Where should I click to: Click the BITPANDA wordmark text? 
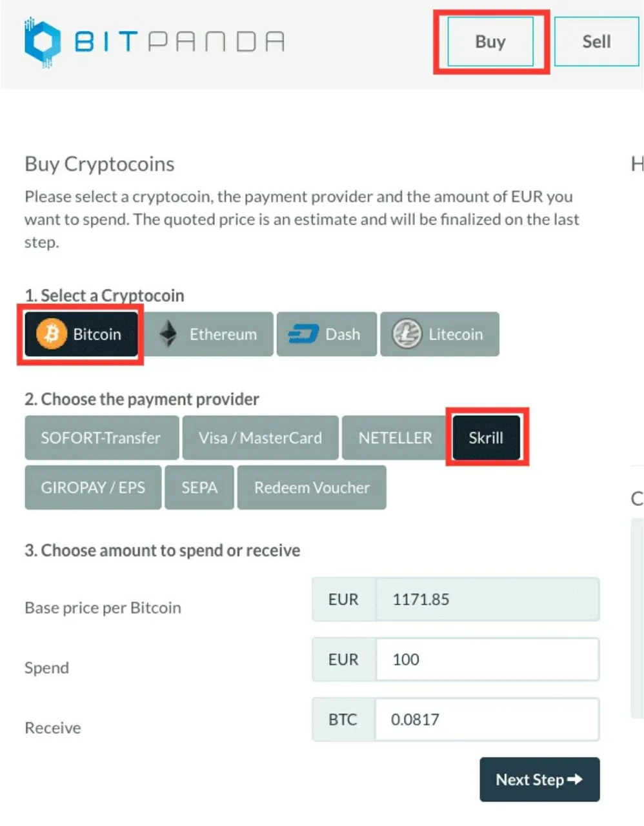179,42
